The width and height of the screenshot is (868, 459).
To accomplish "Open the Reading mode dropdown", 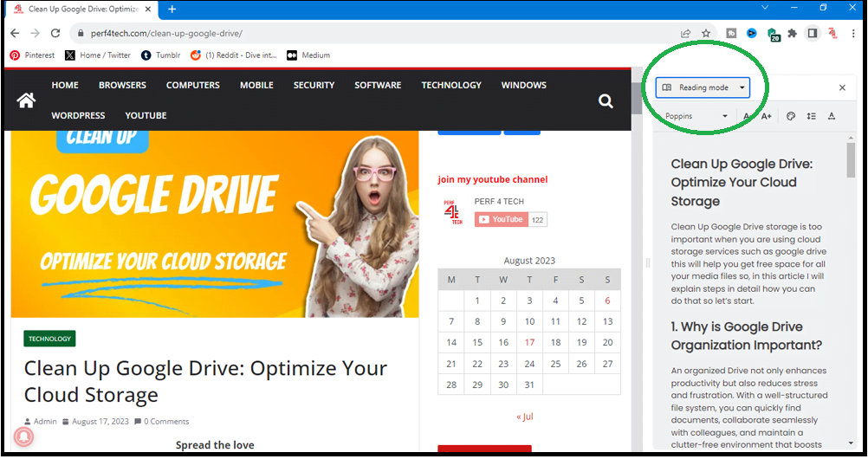I will coord(703,87).
